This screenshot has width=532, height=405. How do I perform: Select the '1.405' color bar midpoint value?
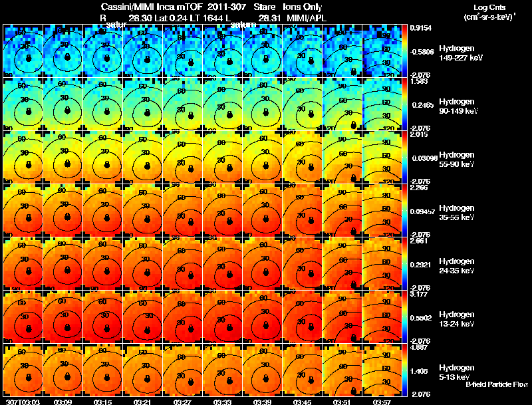click(419, 372)
